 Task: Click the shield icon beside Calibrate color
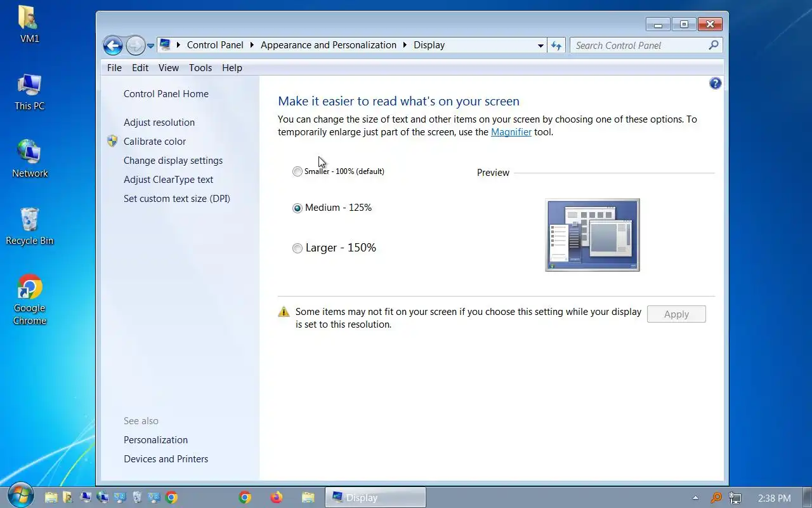(x=112, y=141)
